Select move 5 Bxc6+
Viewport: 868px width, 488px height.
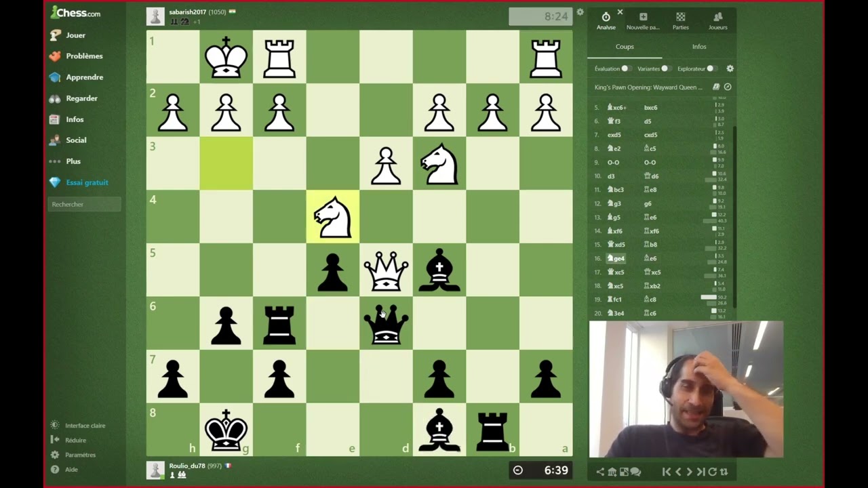(617, 108)
